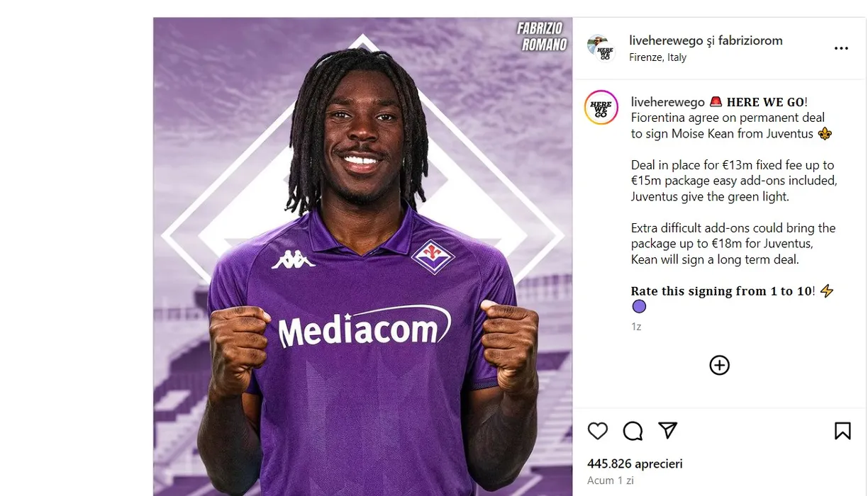The height and width of the screenshot is (496, 868).
Task: Load more comments with the plus circle icon
Action: tap(719, 365)
